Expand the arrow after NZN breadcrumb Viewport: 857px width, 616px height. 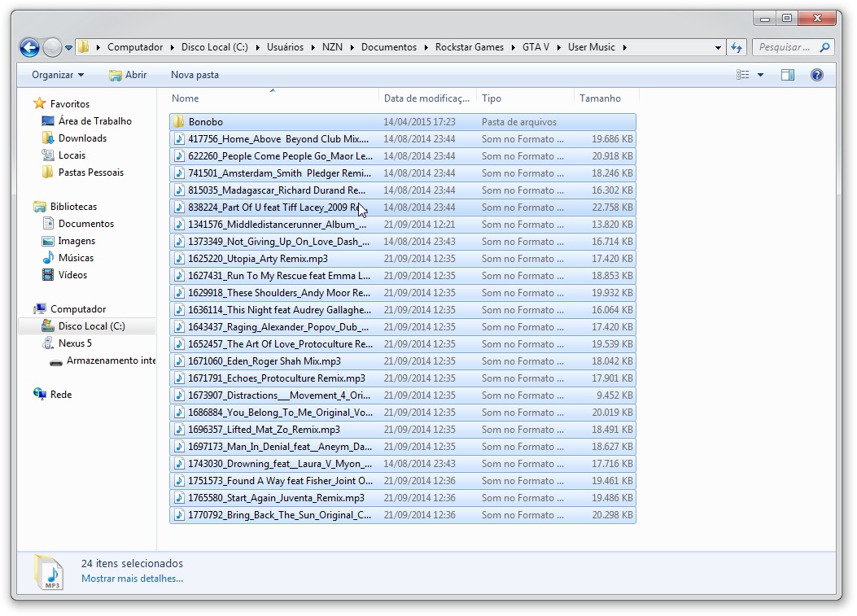click(x=352, y=47)
